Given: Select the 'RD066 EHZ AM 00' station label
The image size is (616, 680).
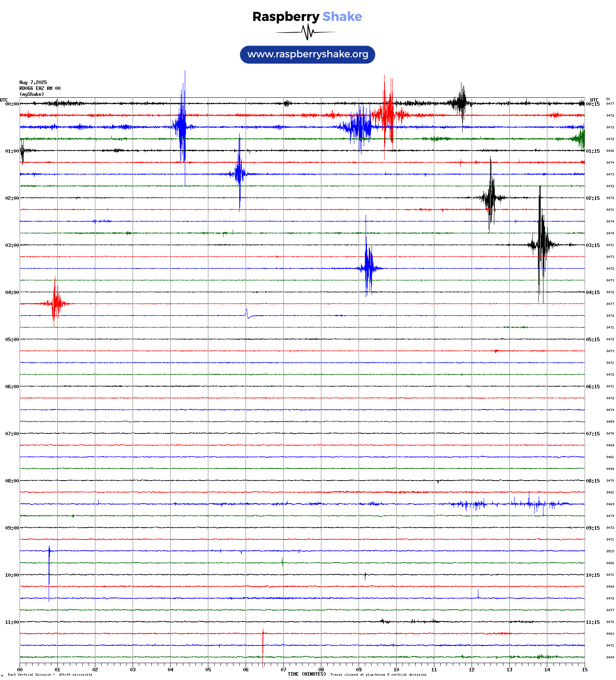Looking at the screenshot, I should tap(40, 88).
